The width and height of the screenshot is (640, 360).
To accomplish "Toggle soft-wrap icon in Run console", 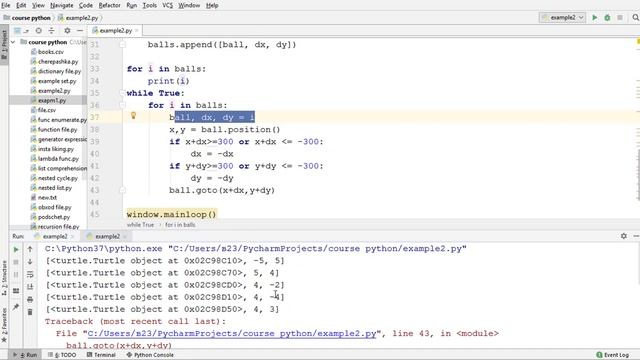I will point(30,274).
